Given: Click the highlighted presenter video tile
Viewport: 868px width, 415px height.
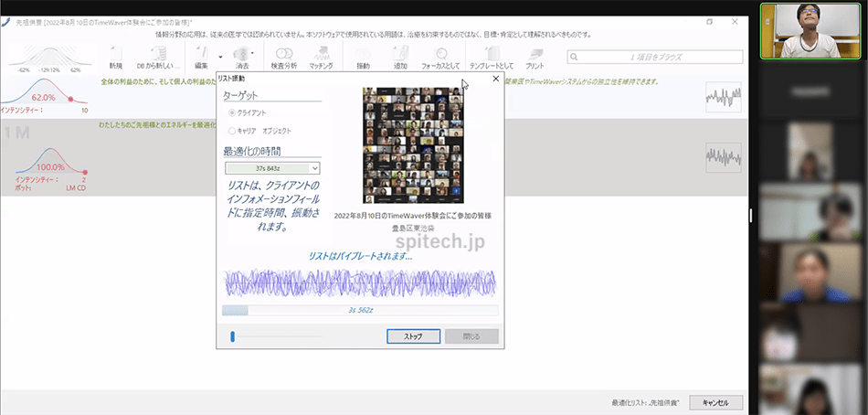Looking at the screenshot, I should pyautogui.click(x=810, y=31).
